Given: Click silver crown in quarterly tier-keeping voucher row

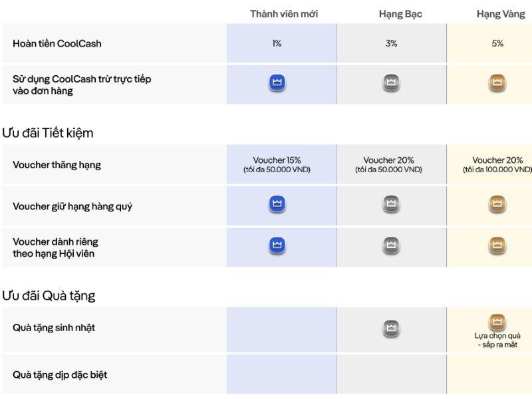Looking at the screenshot, I should (x=391, y=204).
